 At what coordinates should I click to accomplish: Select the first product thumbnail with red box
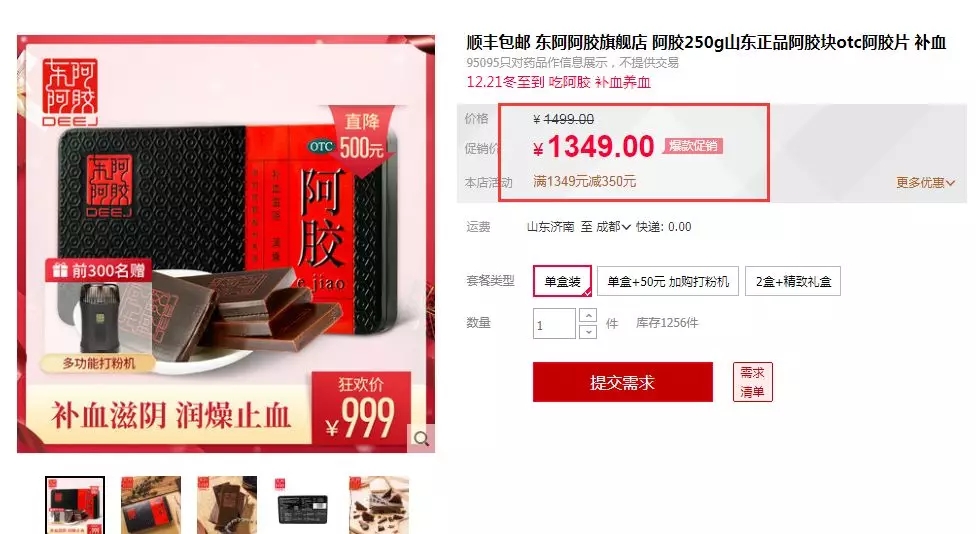coord(75,505)
